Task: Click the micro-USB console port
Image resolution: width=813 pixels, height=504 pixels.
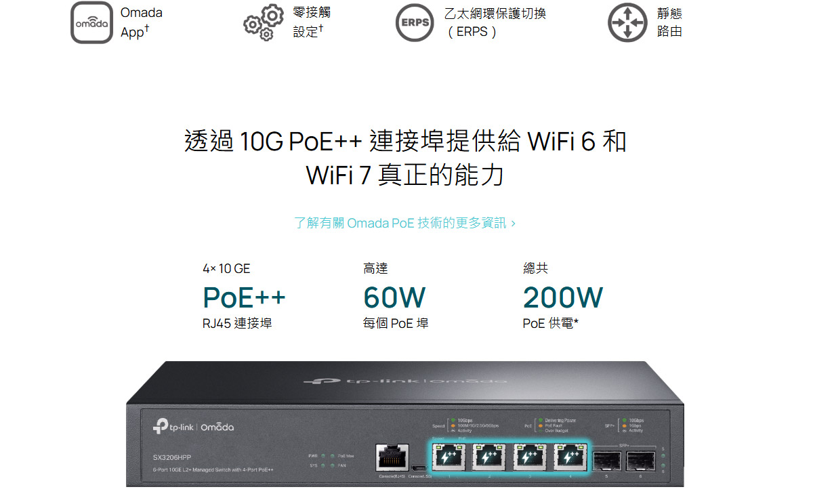Action: click(x=419, y=468)
